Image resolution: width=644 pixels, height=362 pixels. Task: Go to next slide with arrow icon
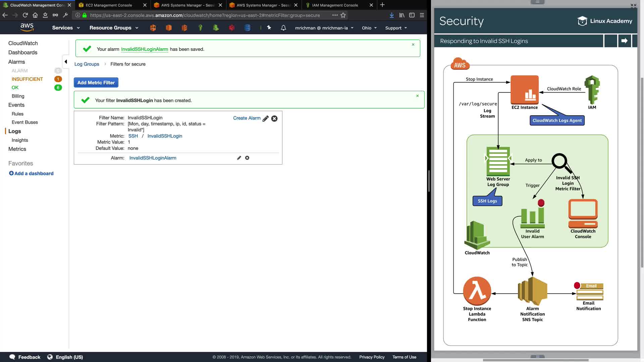point(624,41)
